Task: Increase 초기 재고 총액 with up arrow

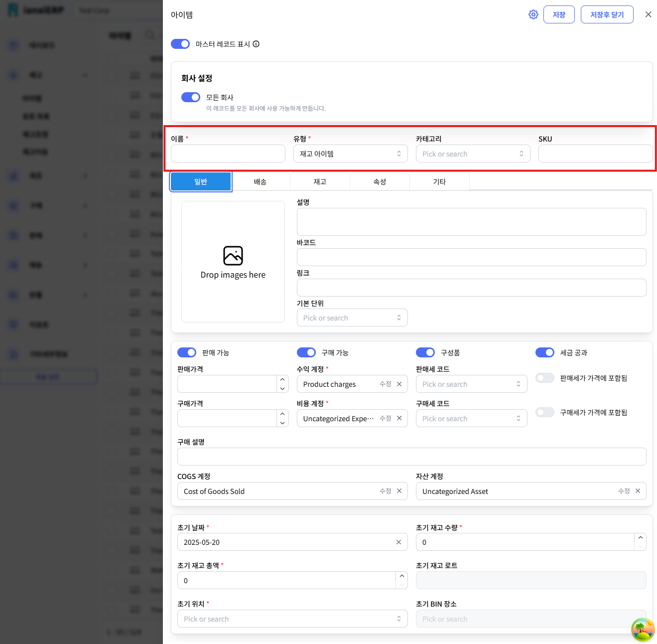Action: (x=401, y=576)
